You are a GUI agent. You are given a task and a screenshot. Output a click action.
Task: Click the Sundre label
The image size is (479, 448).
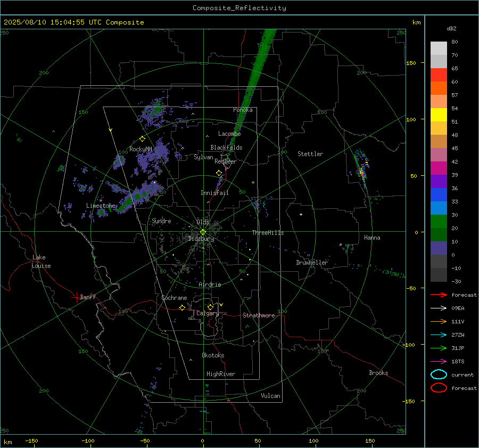[x=161, y=221]
